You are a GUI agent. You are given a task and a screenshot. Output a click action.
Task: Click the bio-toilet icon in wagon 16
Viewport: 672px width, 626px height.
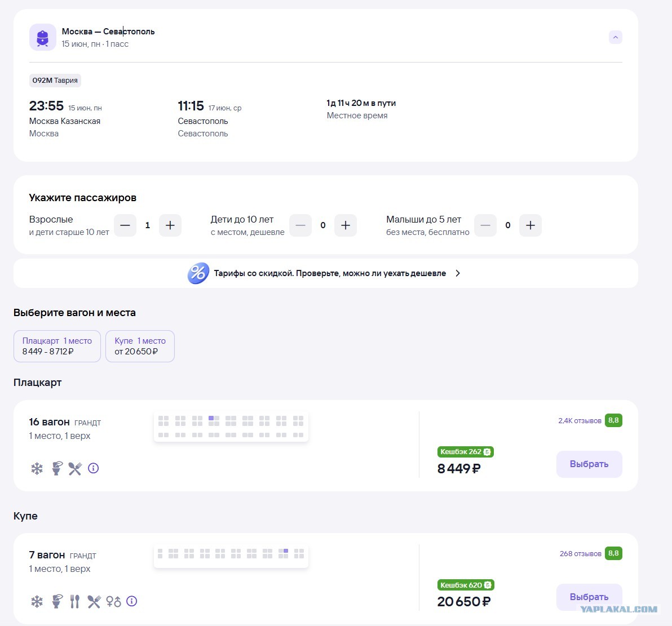pyautogui.click(x=56, y=468)
